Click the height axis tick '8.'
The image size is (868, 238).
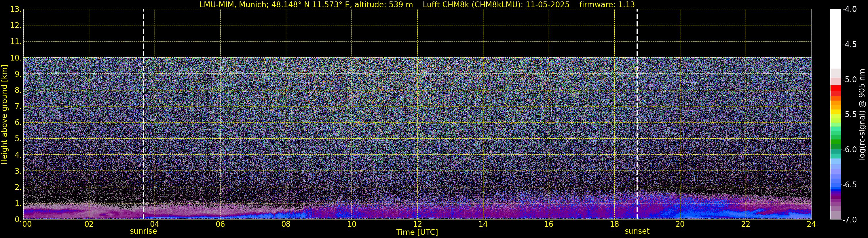coord(18,90)
